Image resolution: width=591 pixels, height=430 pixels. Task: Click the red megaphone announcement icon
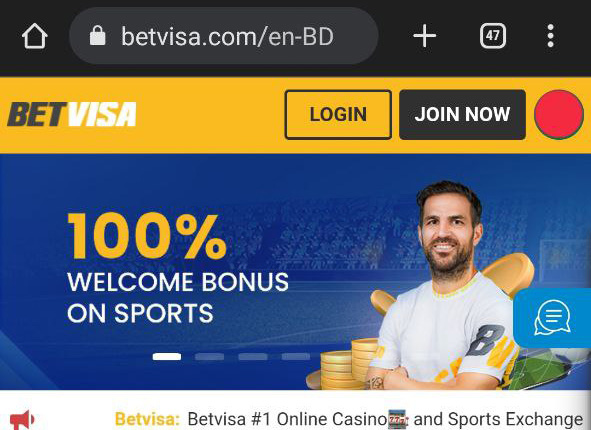pyautogui.click(x=22, y=419)
